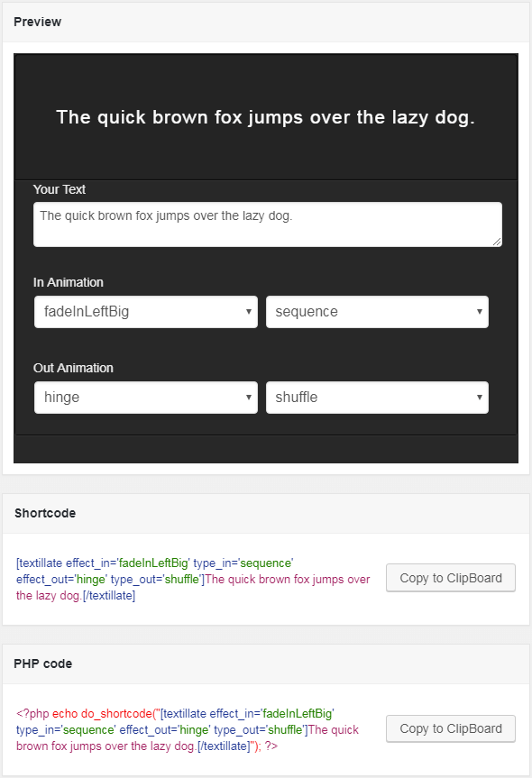Open the sequence in-animation type dropdown
Viewport: 532px width, 778px height.
pyautogui.click(x=377, y=312)
